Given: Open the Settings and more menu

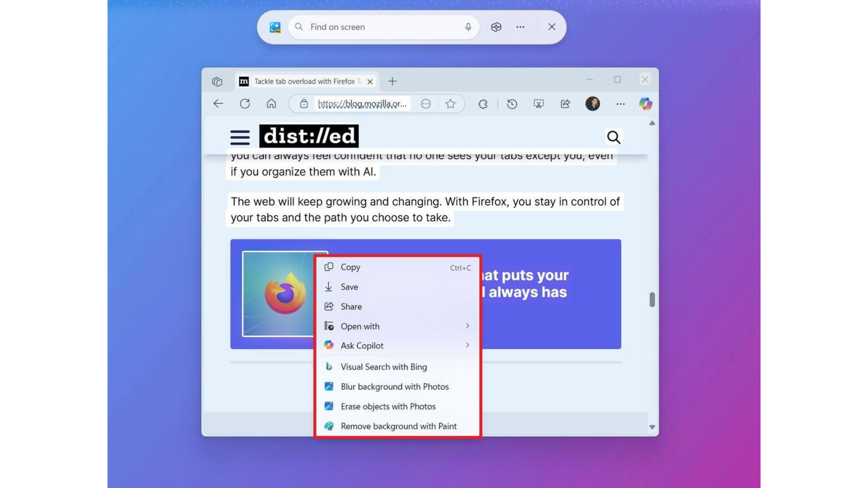Looking at the screenshot, I should 620,103.
